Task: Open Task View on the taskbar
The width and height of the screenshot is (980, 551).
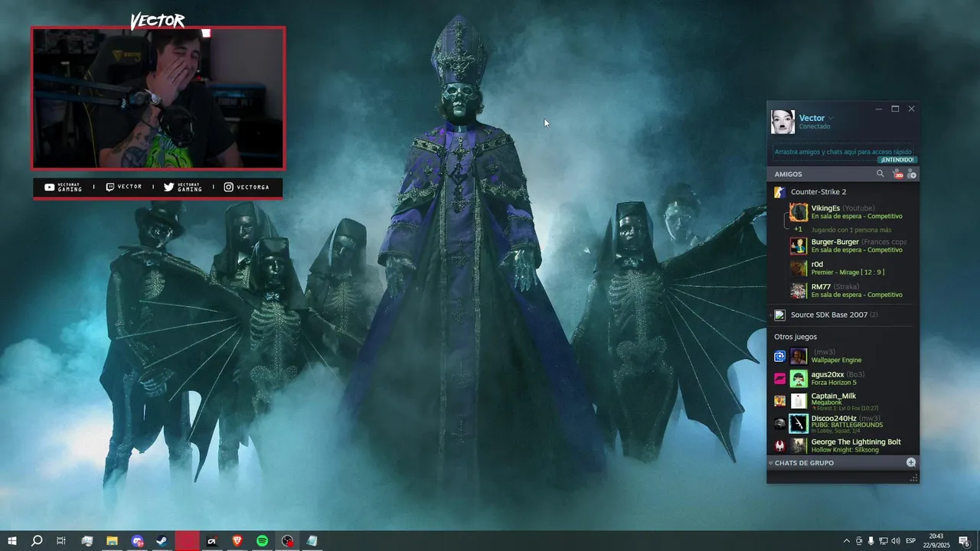Action: [x=61, y=541]
